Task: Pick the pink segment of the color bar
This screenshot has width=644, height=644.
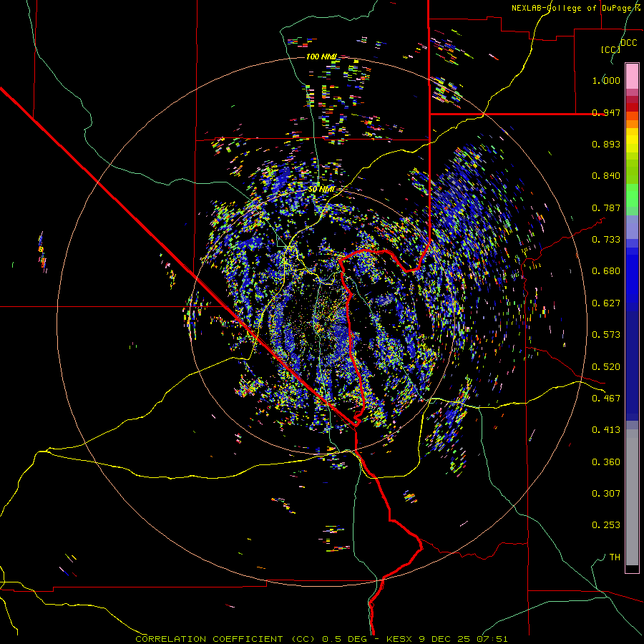Action: (632, 76)
